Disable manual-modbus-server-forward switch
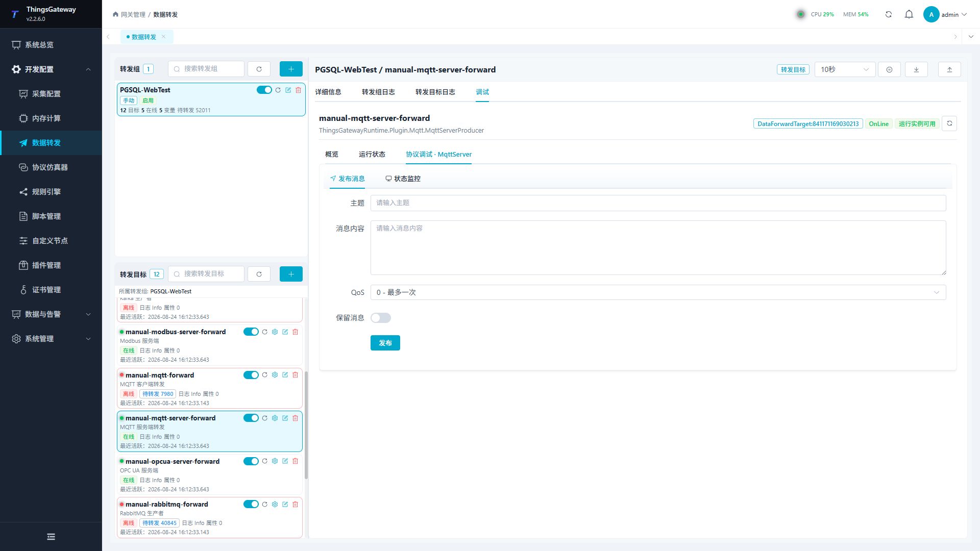The width and height of the screenshot is (980, 551). click(x=251, y=332)
